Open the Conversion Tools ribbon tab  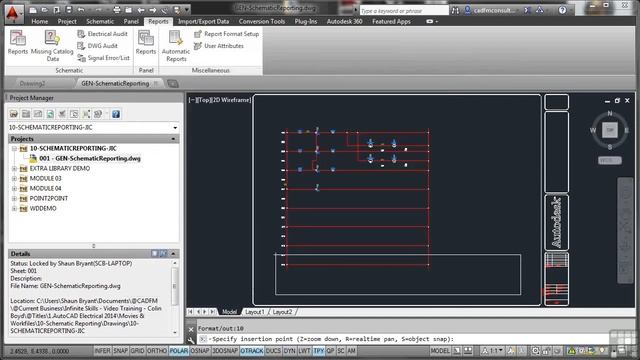[x=262, y=21]
